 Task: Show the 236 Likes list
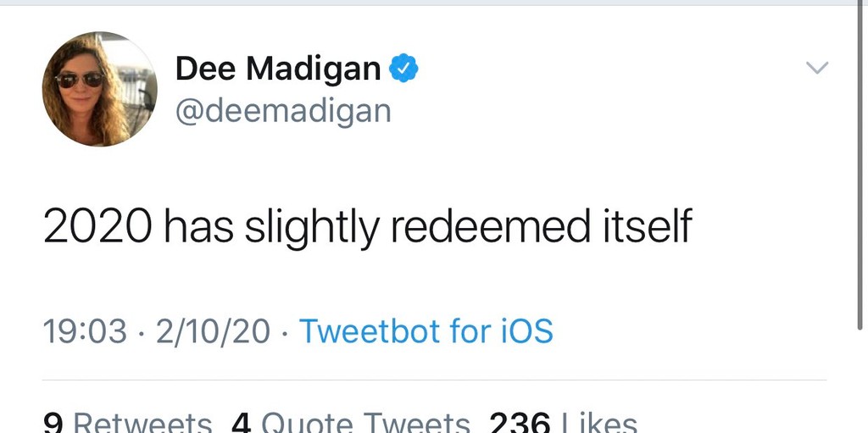(562, 423)
